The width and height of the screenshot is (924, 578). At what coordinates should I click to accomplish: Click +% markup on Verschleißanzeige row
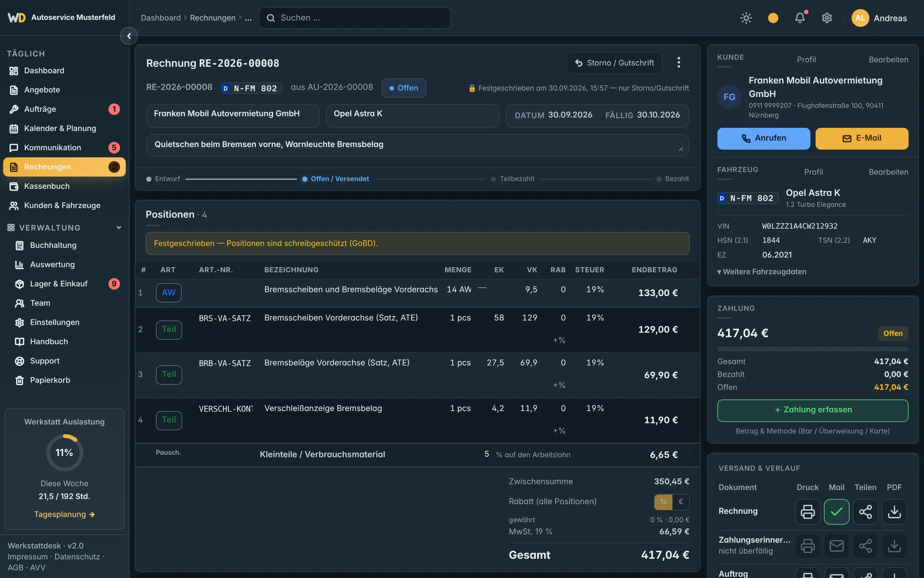pyautogui.click(x=559, y=430)
